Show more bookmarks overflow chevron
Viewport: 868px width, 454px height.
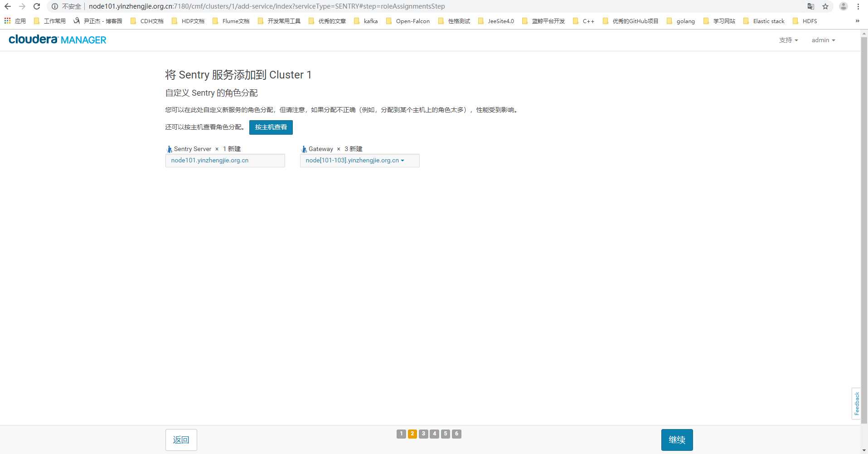(857, 21)
